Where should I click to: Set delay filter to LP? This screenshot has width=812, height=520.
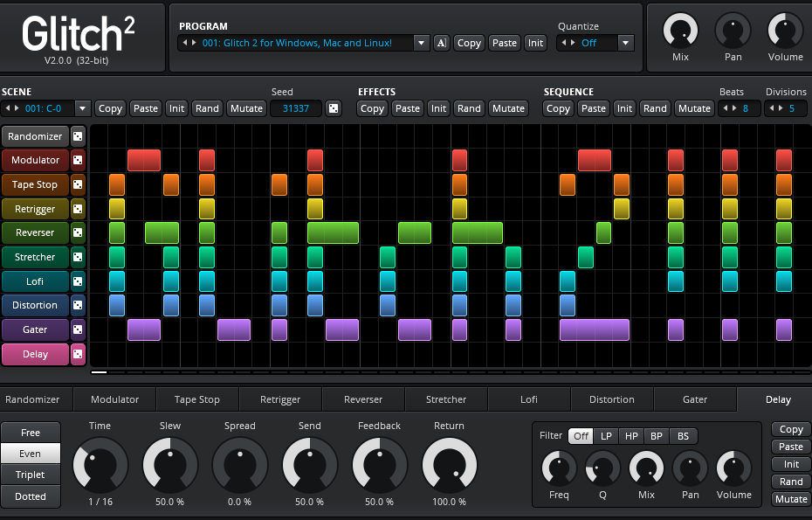pos(606,436)
